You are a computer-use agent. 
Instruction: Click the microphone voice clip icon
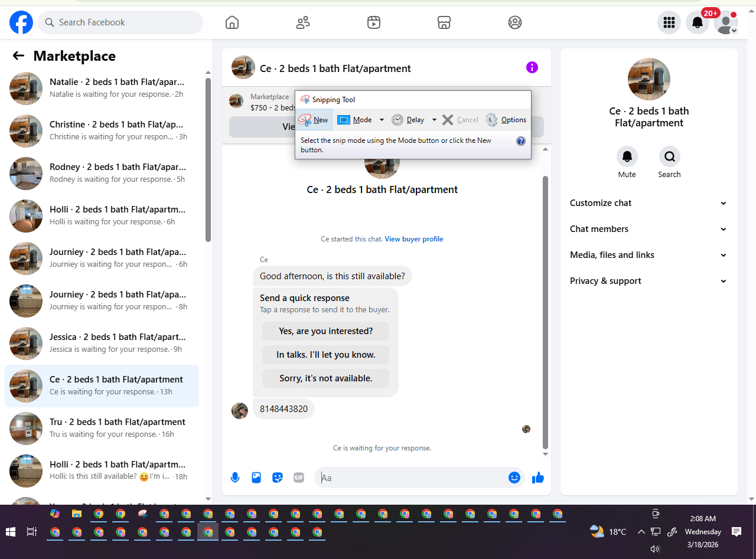pyautogui.click(x=235, y=478)
